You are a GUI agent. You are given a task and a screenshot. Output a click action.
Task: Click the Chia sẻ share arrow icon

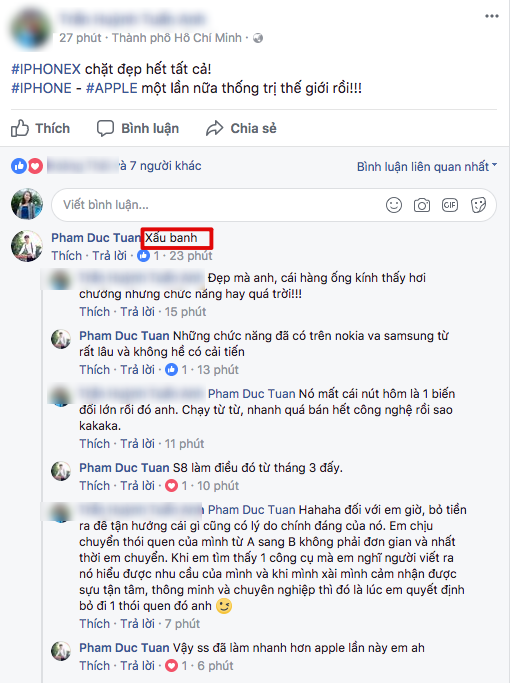click(x=214, y=128)
